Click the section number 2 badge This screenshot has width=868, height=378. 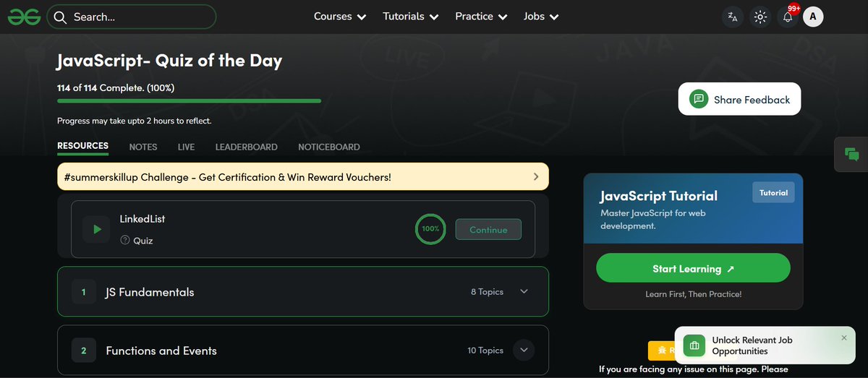[x=84, y=351]
